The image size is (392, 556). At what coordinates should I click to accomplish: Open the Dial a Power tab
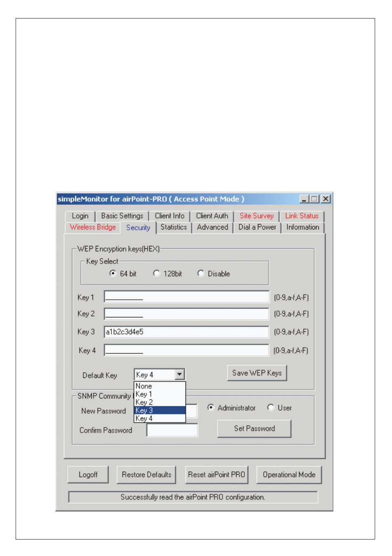click(257, 227)
